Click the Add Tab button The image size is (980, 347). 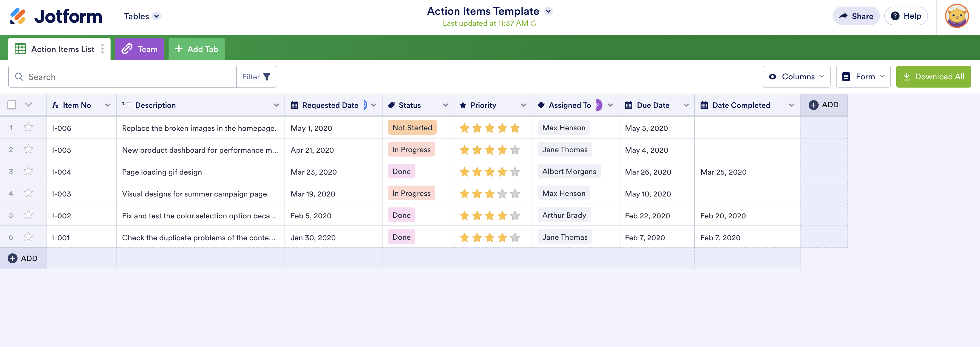tap(196, 49)
